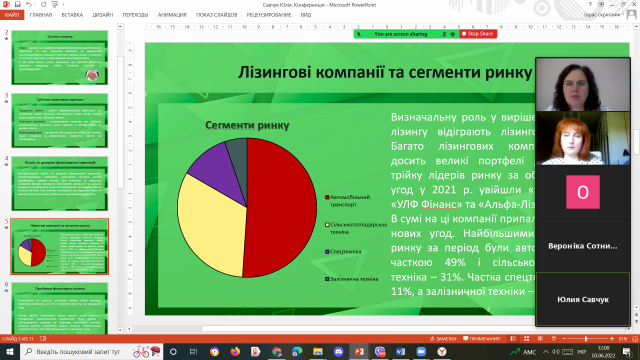Click the Stop Share button
Viewport: 640px width, 360px height.
478,34
